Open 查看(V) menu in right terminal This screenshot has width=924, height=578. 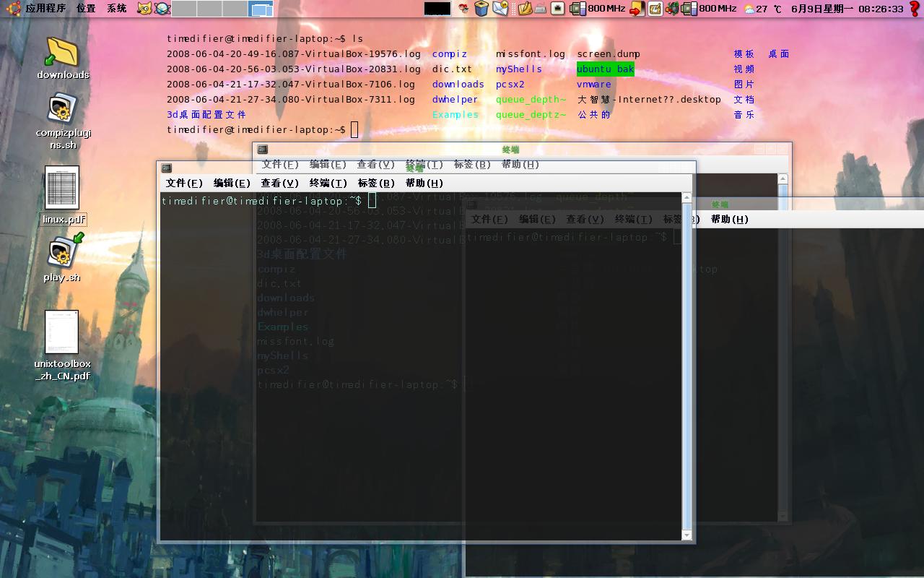click(585, 220)
